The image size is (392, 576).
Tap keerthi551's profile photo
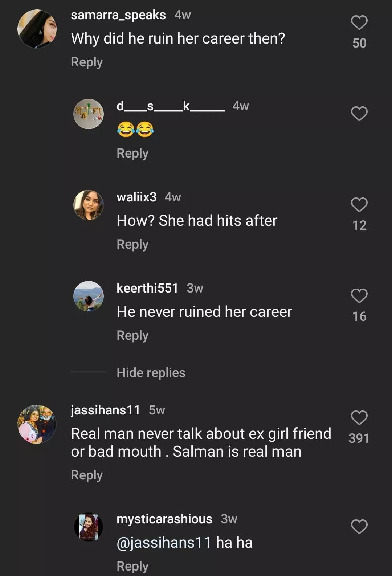click(x=89, y=296)
